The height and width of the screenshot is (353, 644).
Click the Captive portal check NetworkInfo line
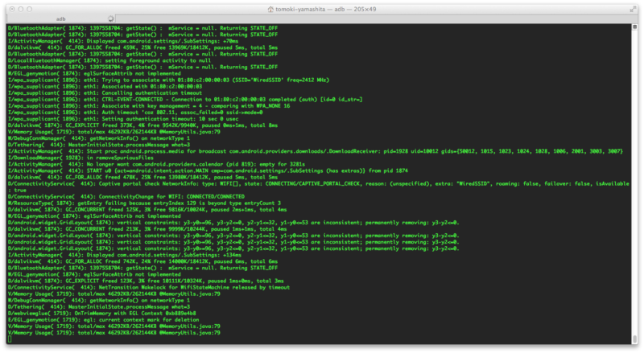pos(318,187)
